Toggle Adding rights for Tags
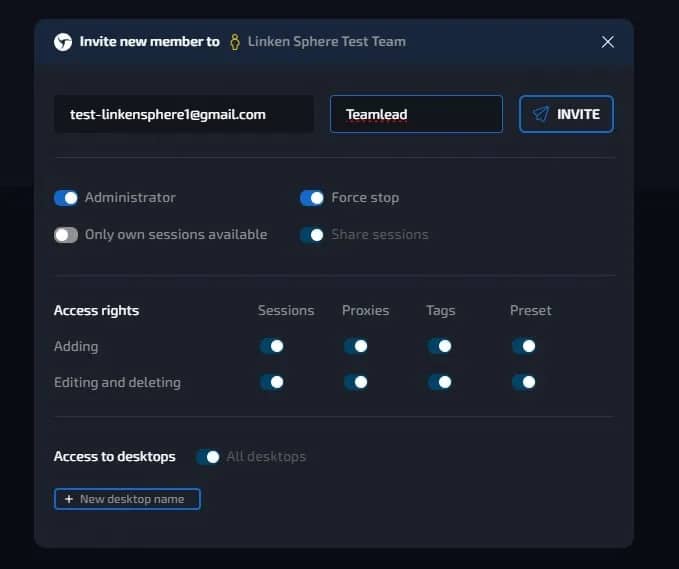The height and width of the screenshot is (569, 679). coord(440,346)
